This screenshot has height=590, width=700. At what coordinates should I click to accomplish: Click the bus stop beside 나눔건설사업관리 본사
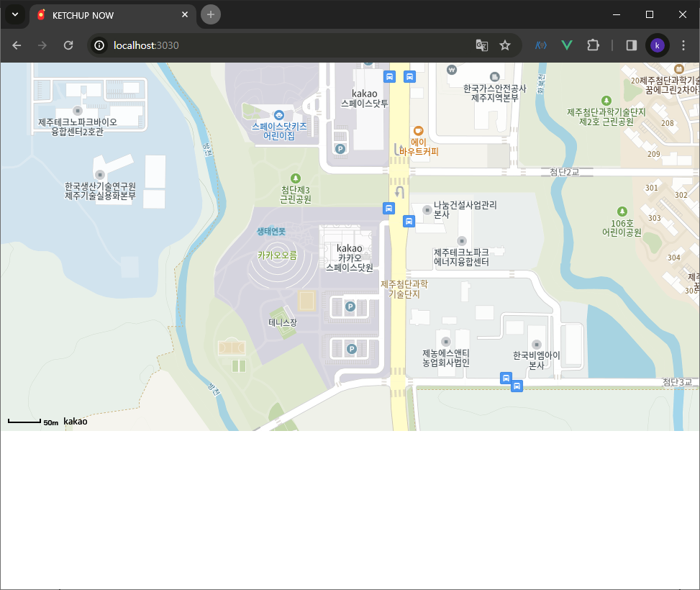click(409, 221)
